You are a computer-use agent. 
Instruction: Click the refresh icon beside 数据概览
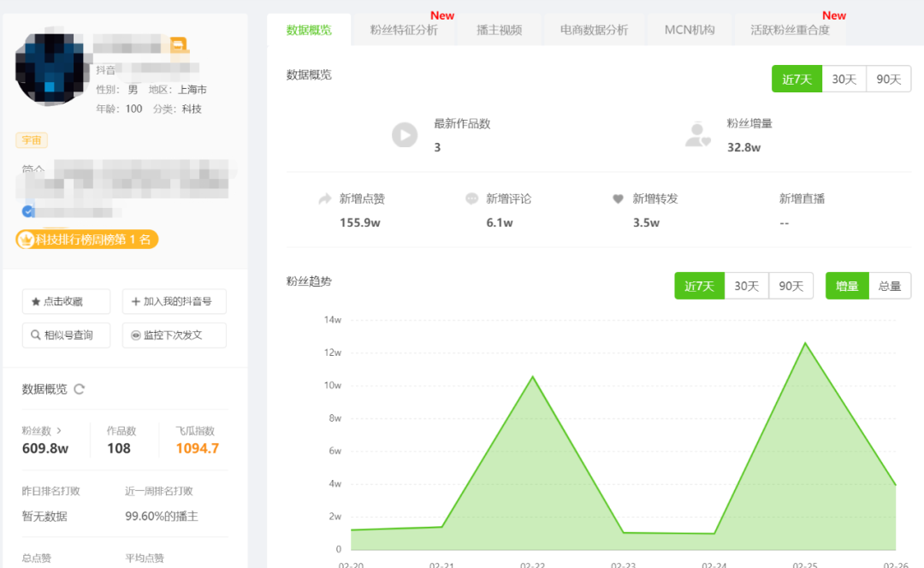tap(80, 388)
